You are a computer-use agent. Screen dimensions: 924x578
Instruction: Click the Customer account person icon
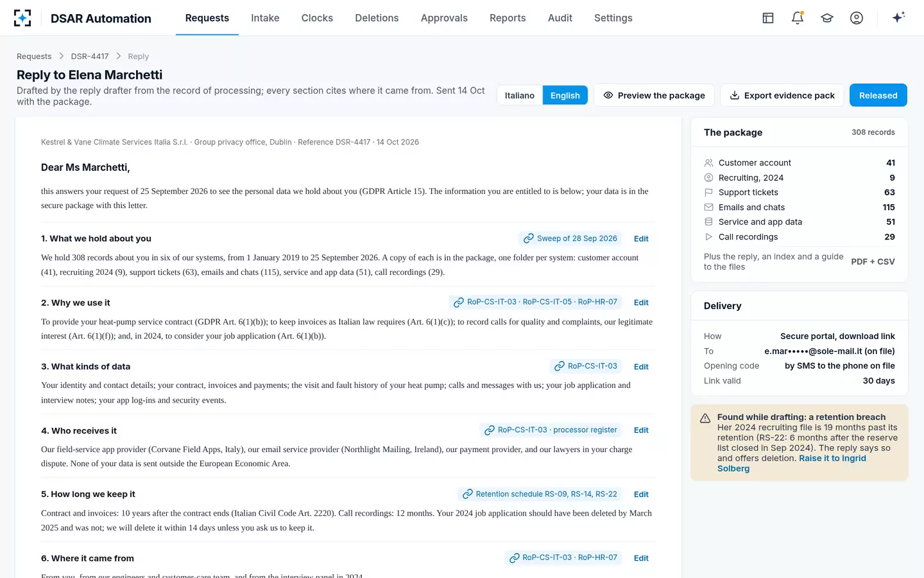point(708,163)
